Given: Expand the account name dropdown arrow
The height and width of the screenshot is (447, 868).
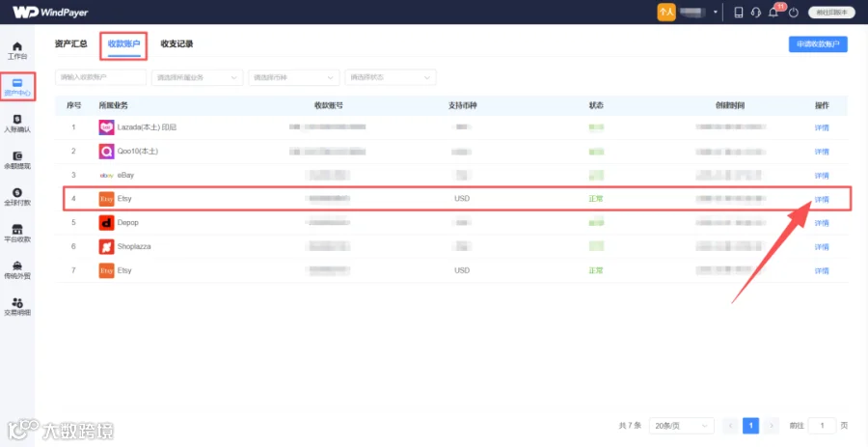Looking at the screenshot, I should pos(716,13).
